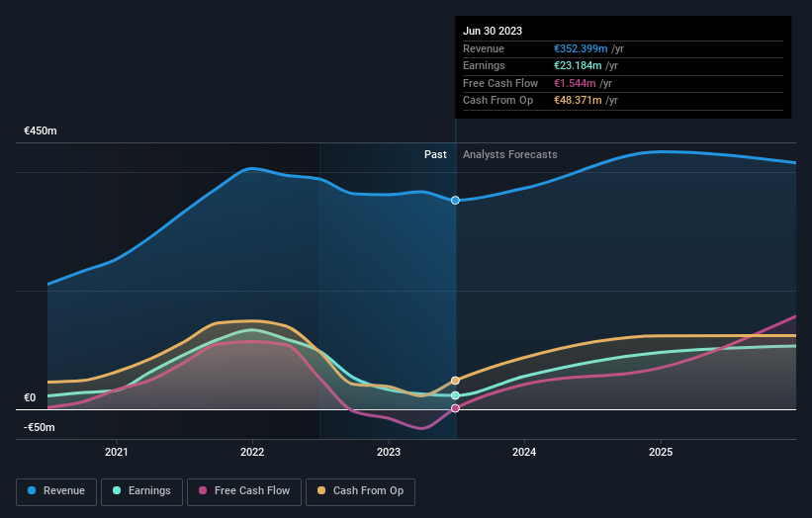Click the blue Revenue data point marker
The width and height of the screenshot is (812, 518).
tap(455, 201)
